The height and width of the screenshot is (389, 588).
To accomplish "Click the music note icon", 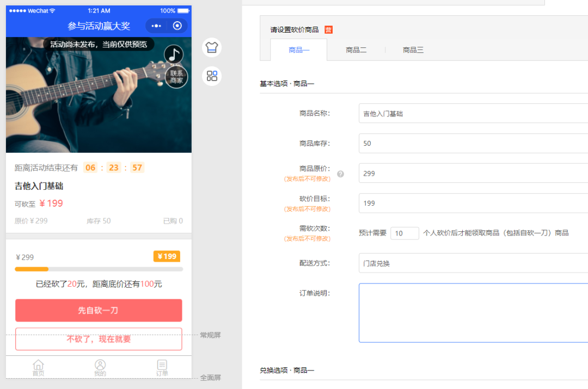I will click(x=174, y=54).
